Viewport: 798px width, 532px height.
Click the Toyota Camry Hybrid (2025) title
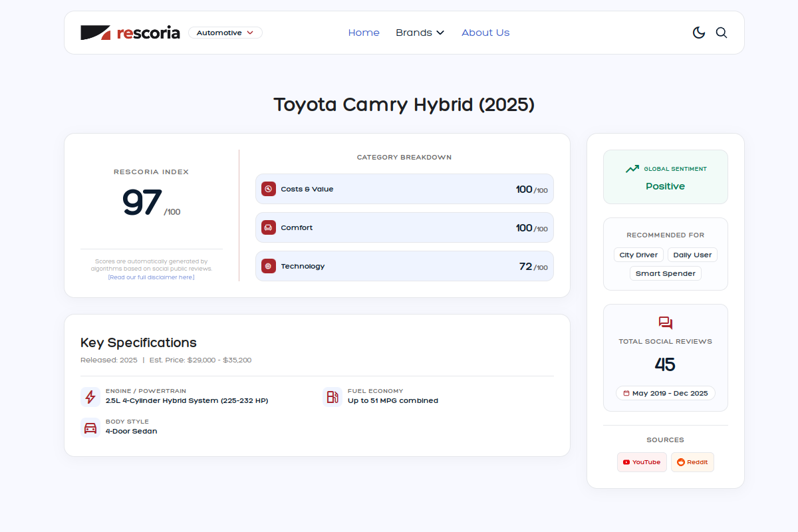click(x=404, y=105)
